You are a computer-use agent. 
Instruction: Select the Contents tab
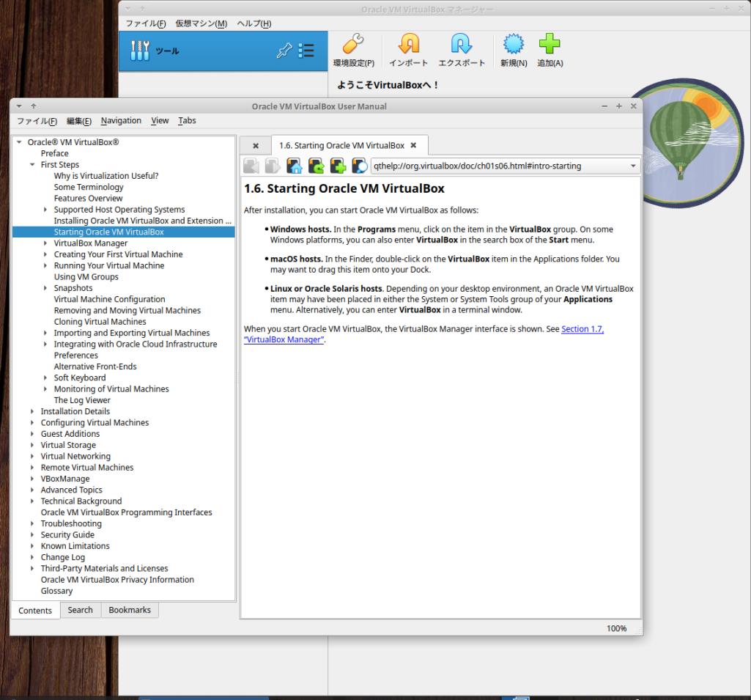[x=35, y=611]
